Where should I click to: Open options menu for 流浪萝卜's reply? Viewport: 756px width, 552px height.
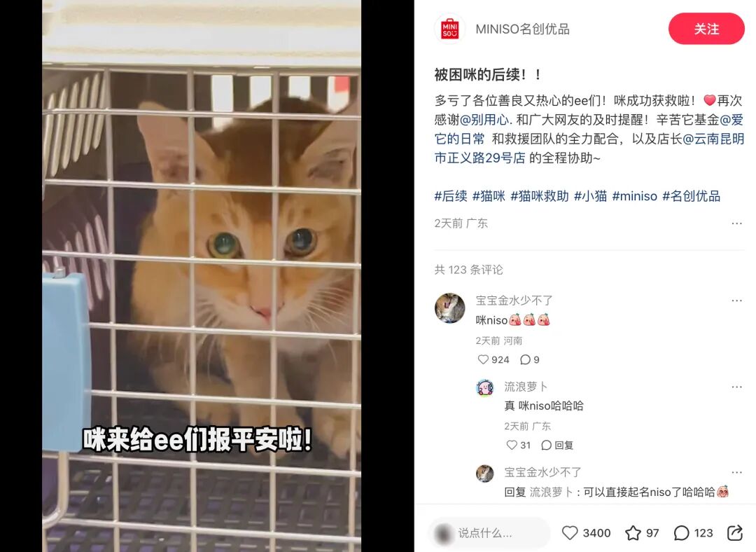tap(736, 387)
